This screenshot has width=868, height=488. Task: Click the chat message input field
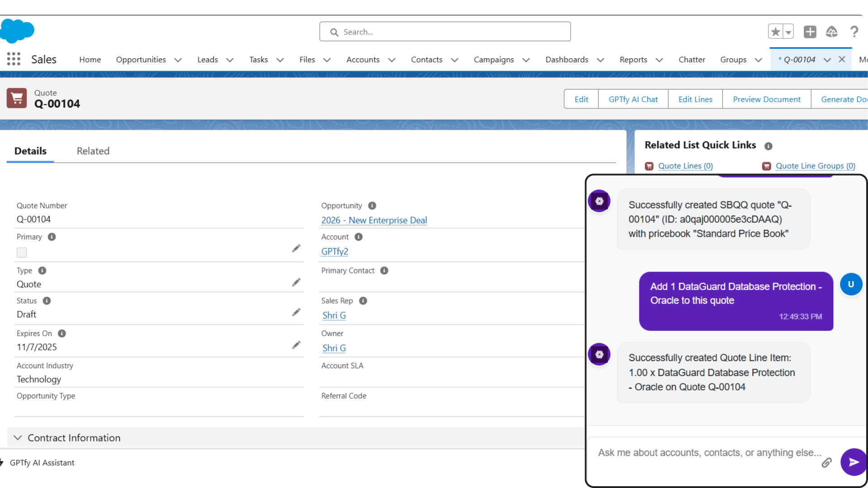[x=709, y=453]
